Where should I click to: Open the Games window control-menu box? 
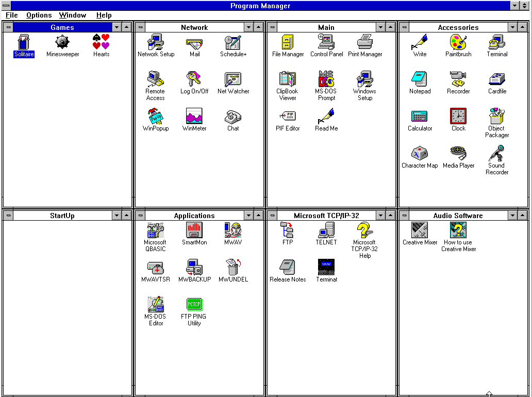[x=8, y=27]
